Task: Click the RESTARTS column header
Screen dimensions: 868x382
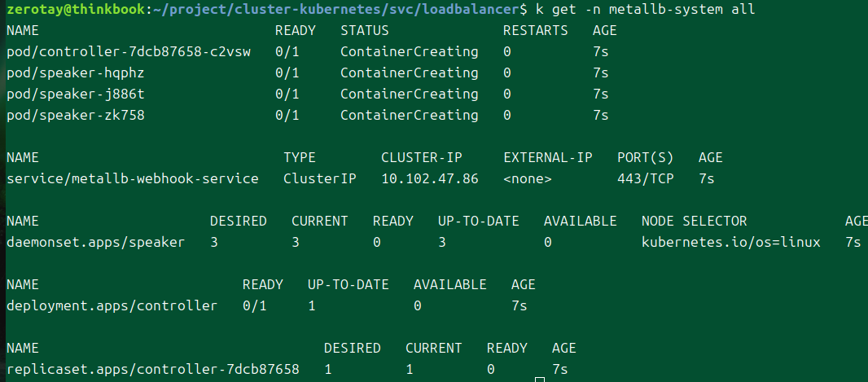Action: [536, 31]
